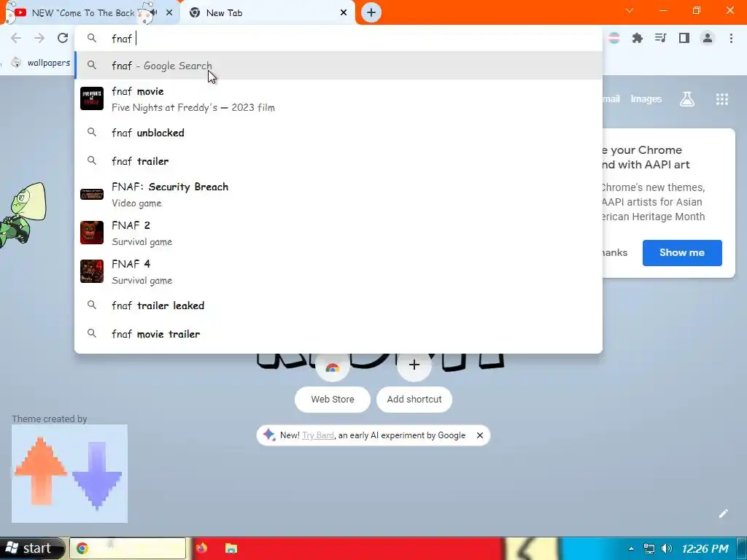
Task: Open the tab search chevron
Action: coord(630,10)
